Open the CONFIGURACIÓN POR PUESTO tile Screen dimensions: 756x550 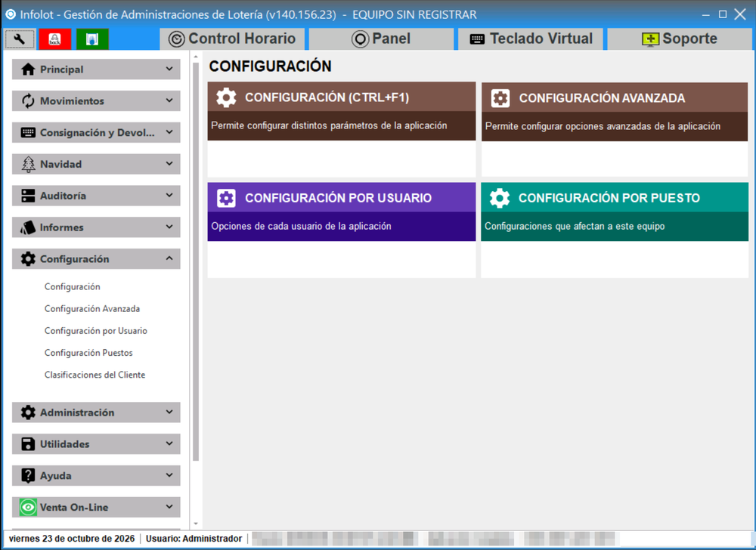615,230
